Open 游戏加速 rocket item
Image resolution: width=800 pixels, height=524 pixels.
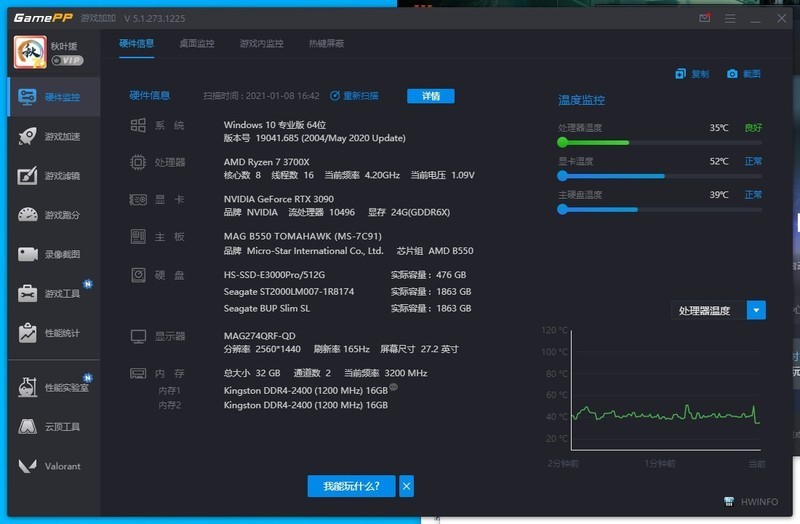[54, 136]
